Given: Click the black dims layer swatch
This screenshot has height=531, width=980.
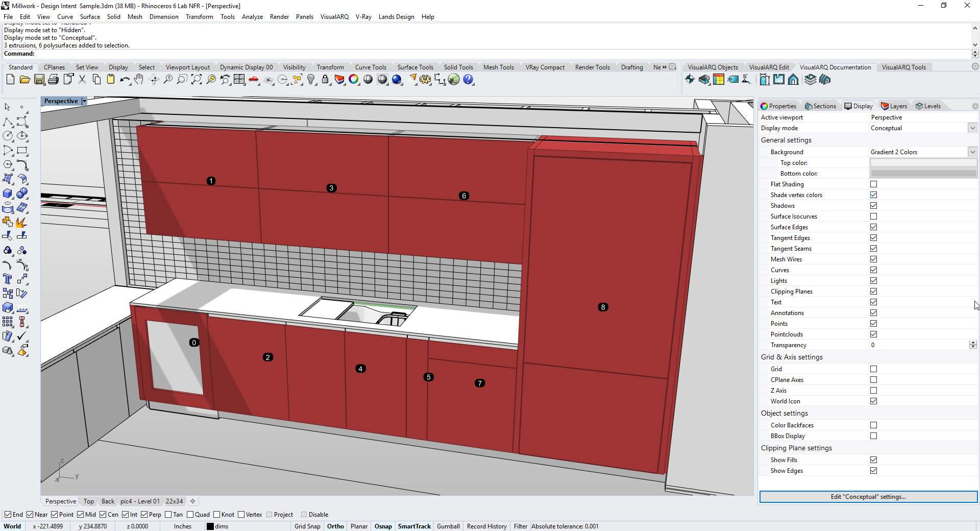Looking at the screenshot, I should (x=210, y=526).
